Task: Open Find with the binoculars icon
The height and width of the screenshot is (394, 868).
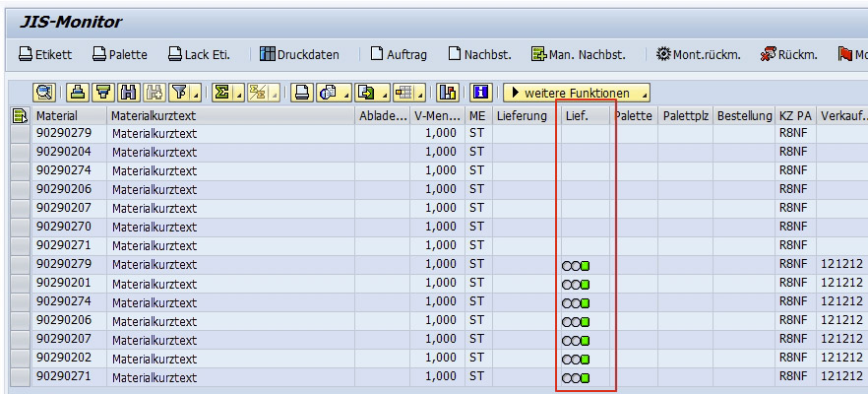Action: click(x=128, y=94)
